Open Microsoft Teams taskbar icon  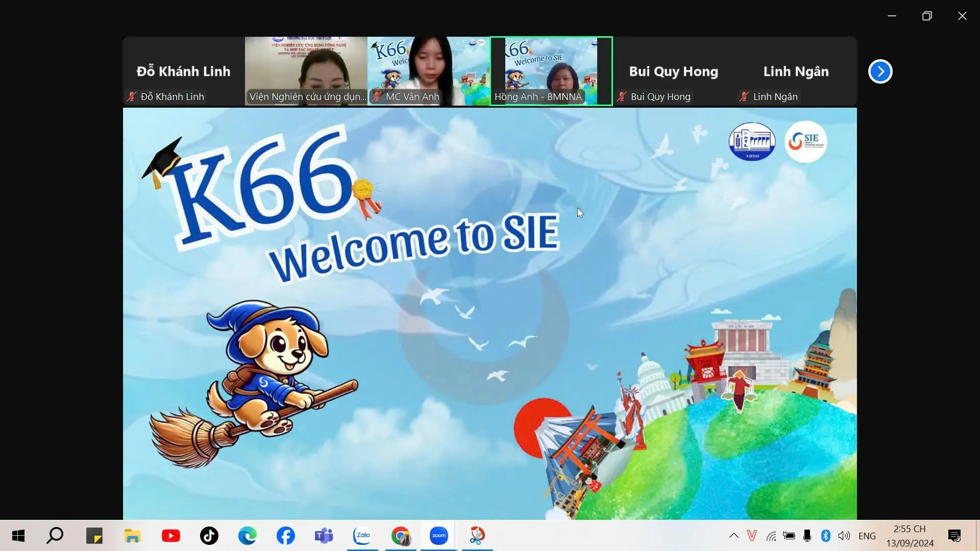[324, 535]
